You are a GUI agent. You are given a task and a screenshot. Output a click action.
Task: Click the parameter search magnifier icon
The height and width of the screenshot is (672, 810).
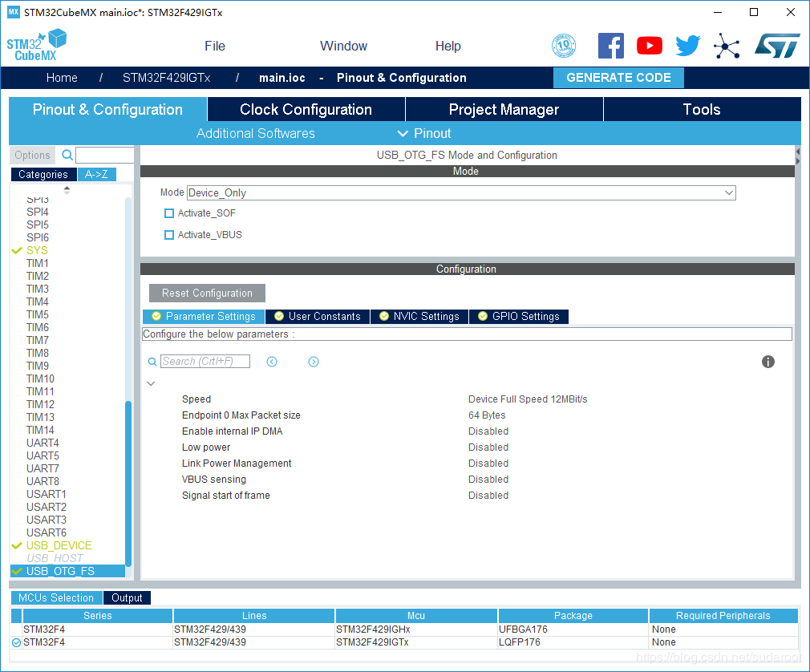coord(152,362)
